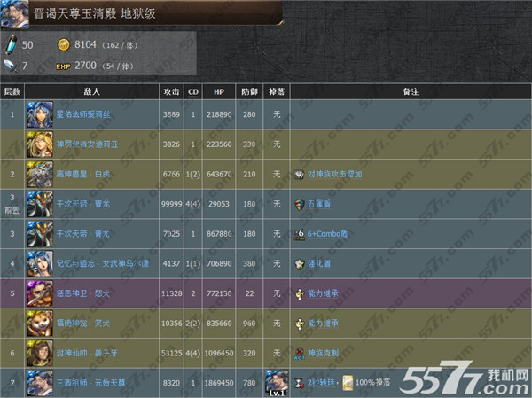Click the Lv.1 drop card portrait
The height and width of the screenshot is (398, 532).
[278, 382]
